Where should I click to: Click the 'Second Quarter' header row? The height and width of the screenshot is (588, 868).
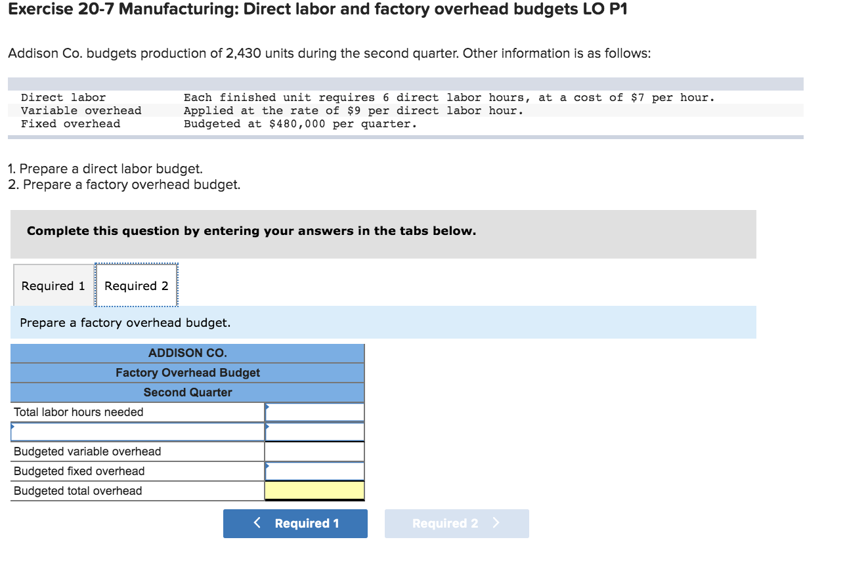pos(188,392)
